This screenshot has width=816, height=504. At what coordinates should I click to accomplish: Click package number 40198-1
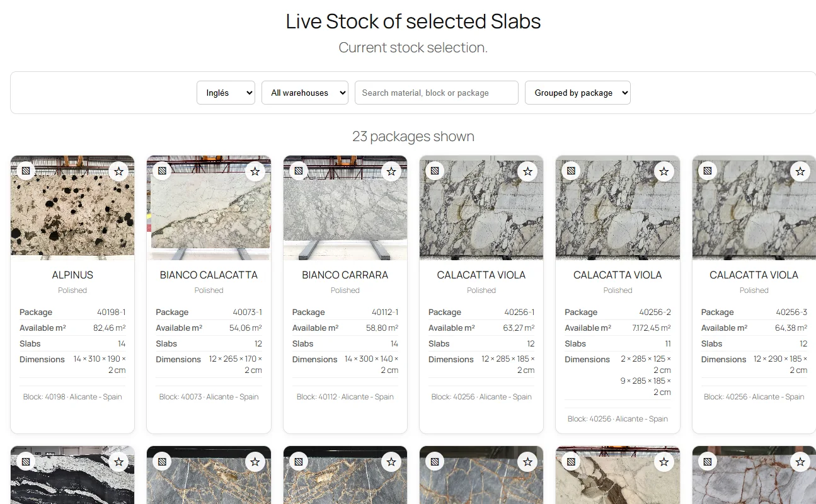point(112,312)
